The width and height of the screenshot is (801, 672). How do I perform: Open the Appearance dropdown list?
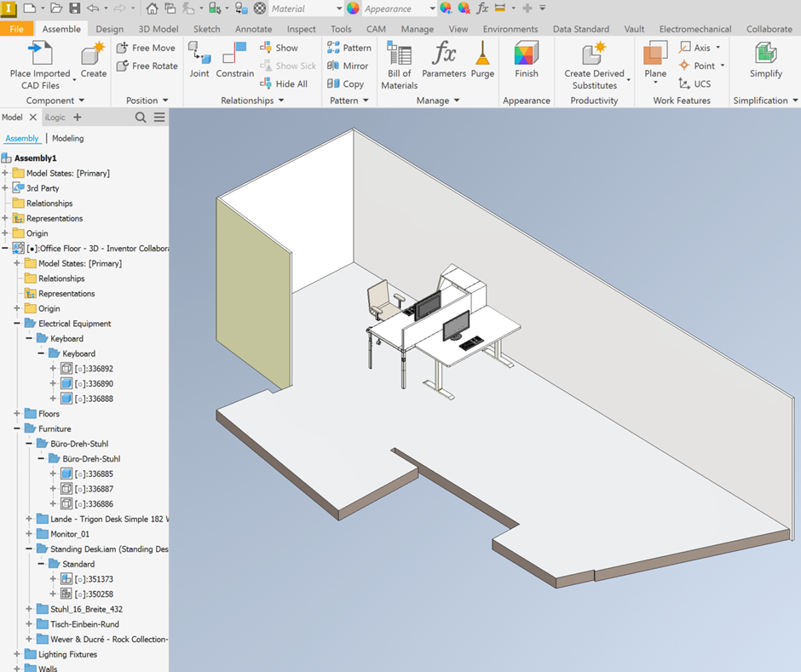pyautogui.click(x=432, y=9)
